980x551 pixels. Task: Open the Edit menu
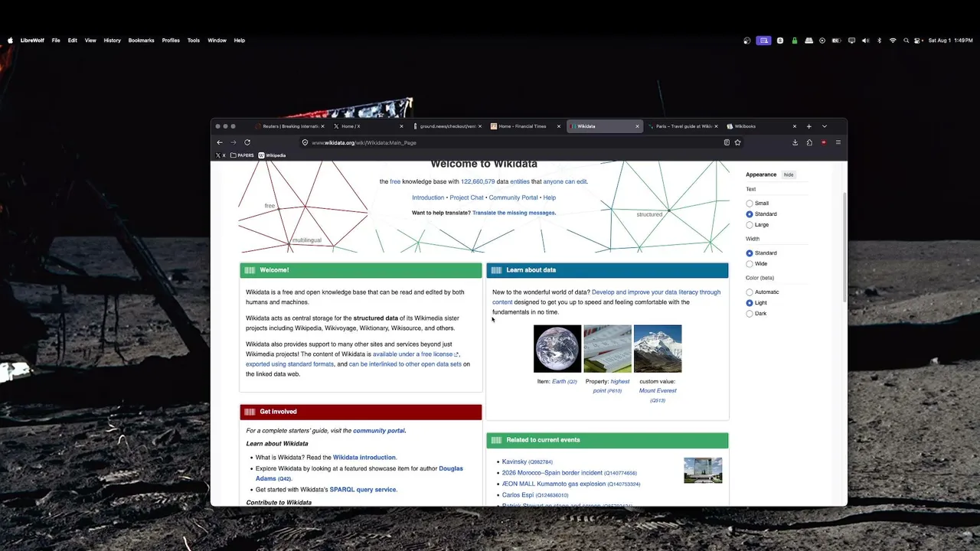pyautogui.click(x=73, y=41)
